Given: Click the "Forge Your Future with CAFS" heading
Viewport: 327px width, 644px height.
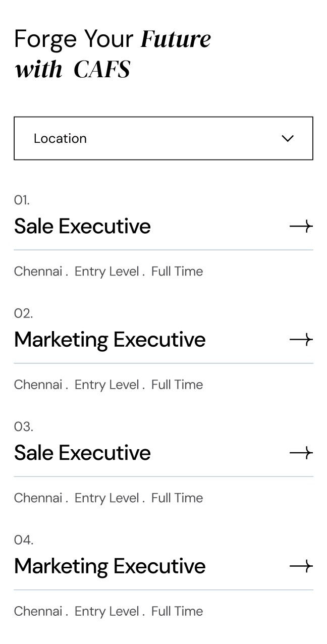Looking at the screenshot, I should [x=113, y=54].
